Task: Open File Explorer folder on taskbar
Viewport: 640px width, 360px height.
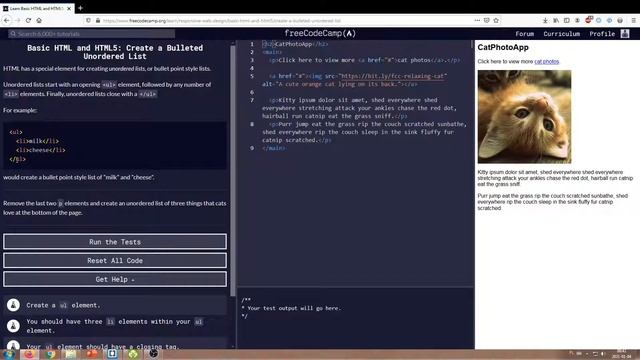Action: [71, 354]
